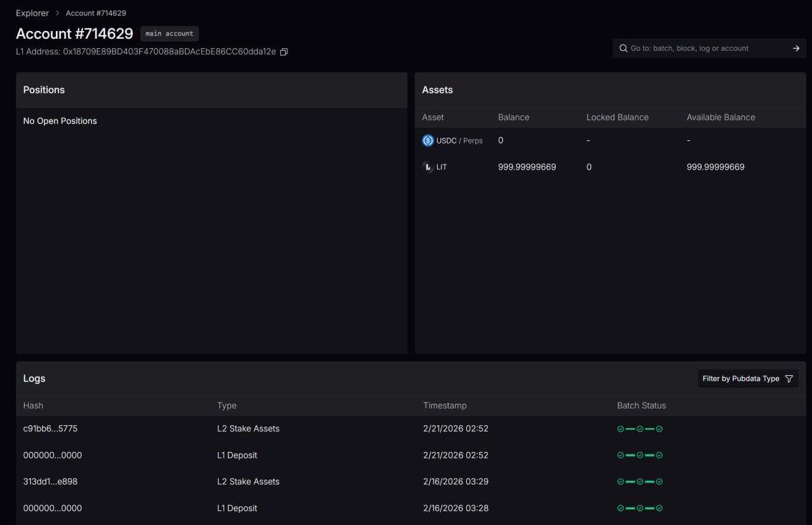The width and height of the screenshot is (812, 525).
Task: Click the Timestamp column header in Logs
Action: (445, 406)
